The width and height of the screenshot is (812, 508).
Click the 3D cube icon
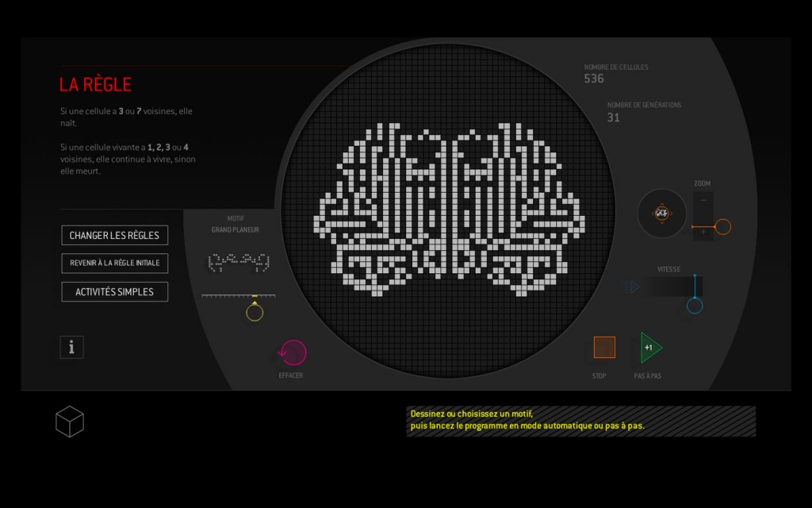70,421
